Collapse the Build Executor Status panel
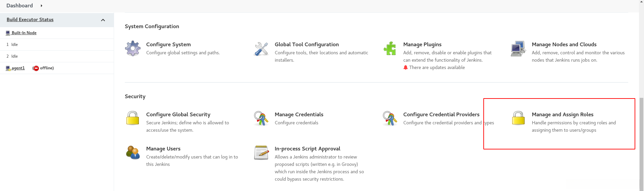Screen dimensions: 644x191 point(103,20)
